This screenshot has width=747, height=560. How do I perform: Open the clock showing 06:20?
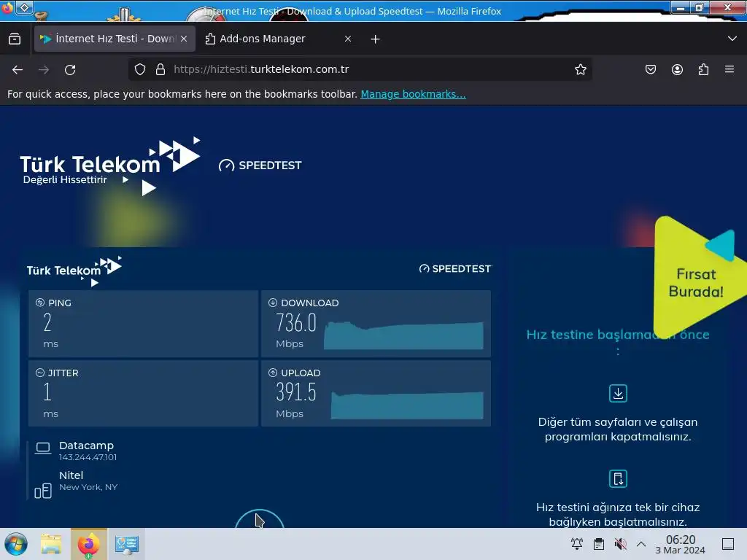tap(681, 544)
